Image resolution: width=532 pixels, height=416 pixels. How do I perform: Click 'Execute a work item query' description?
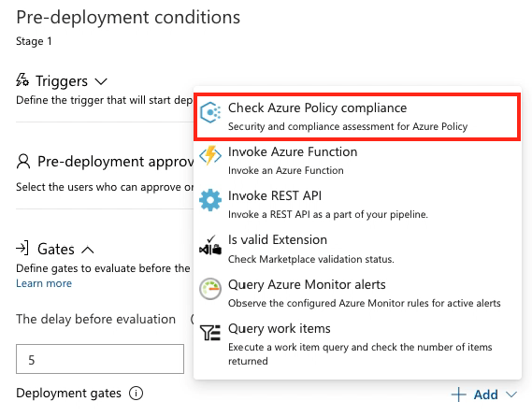coord(360,354)
